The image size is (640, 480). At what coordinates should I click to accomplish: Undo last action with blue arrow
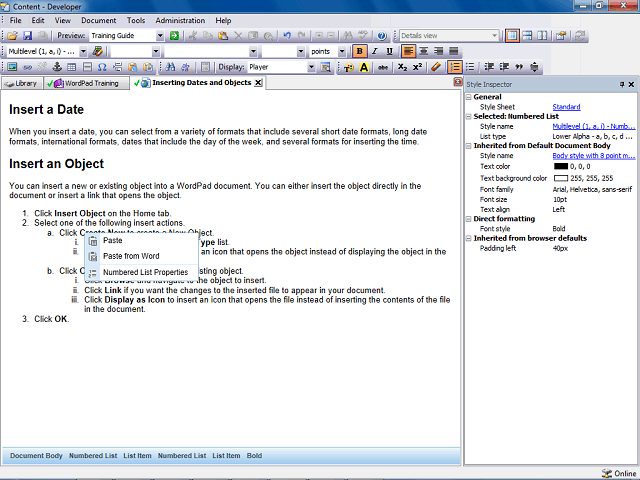pos(287,36)
